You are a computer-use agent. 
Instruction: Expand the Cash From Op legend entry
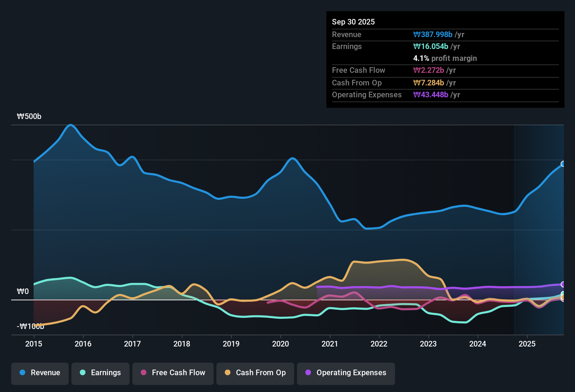tap(255, 373)
